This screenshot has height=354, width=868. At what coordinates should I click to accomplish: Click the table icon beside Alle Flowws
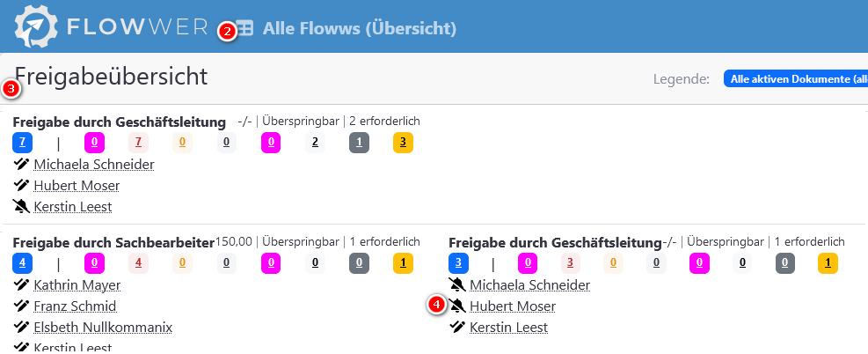pos(245,28)
